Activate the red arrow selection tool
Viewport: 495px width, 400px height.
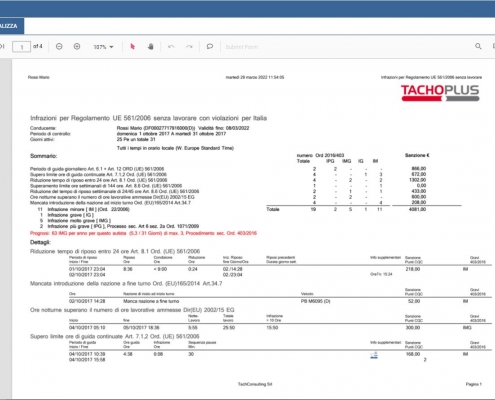132,47
